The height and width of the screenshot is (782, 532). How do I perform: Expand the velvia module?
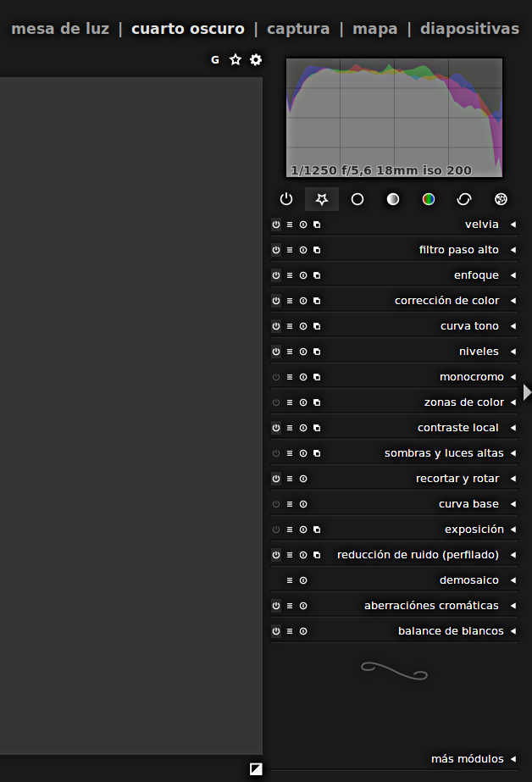513,225
